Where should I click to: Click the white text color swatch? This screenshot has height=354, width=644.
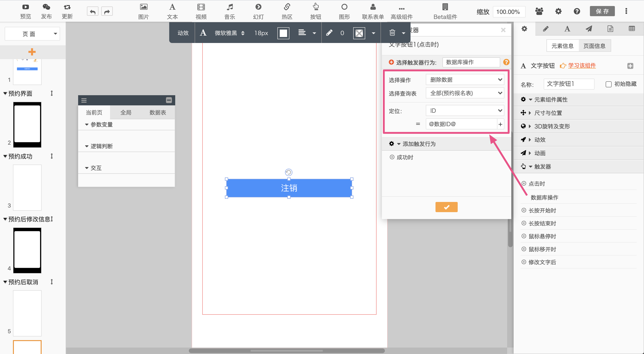click(283, 33)
